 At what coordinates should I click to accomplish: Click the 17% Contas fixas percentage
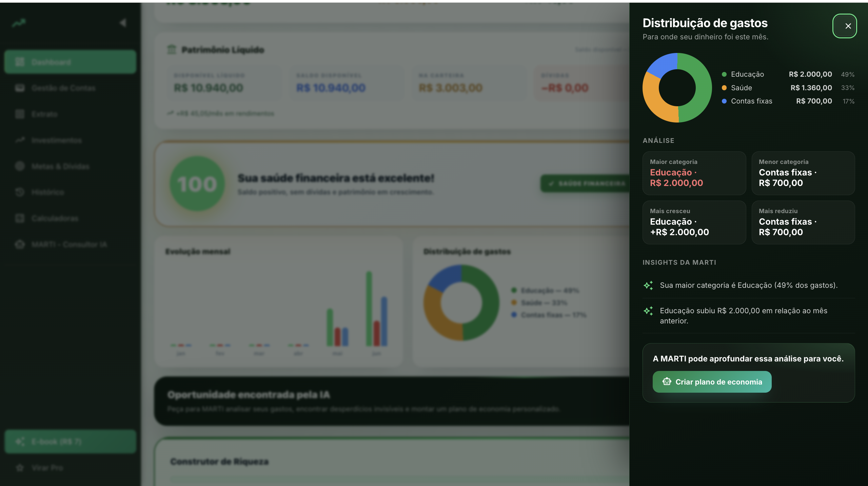pos(848,101)
